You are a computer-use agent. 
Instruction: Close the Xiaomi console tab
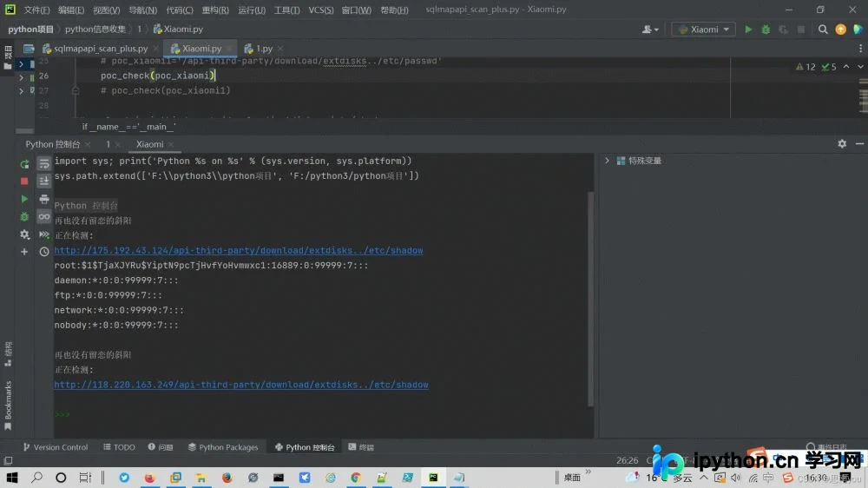tap(171, 144)
